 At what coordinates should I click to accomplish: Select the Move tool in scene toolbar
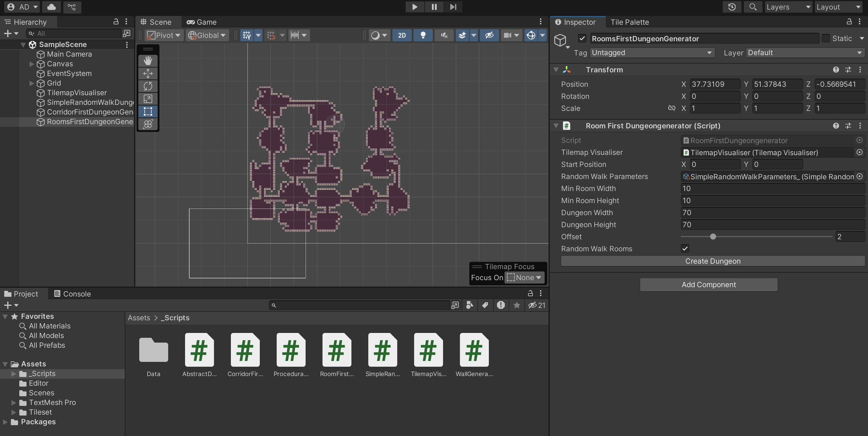click(x=148, y=73)
